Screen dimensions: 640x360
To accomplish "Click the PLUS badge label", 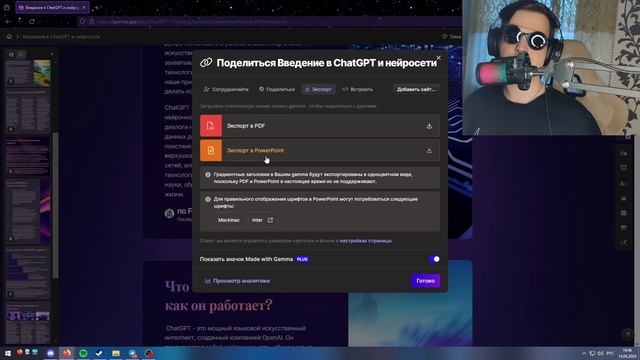I will pos(302,259).
